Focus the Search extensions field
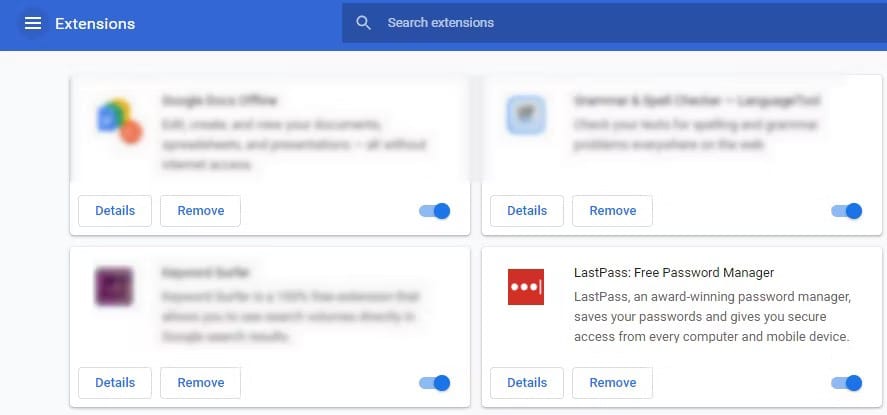The width and height of the screenshot is (887, 415). pyautogui.click(x=614, y=23)
